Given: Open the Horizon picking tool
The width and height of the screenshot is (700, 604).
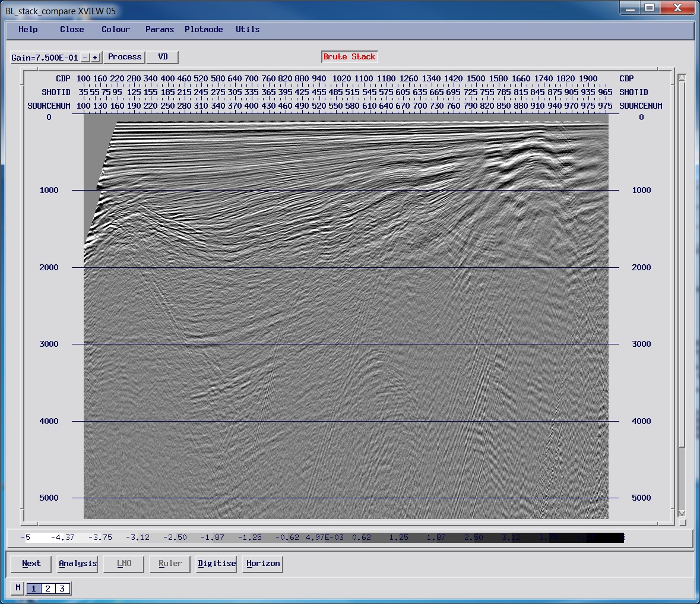Looking at the screenshot, I should pos(262,564).
